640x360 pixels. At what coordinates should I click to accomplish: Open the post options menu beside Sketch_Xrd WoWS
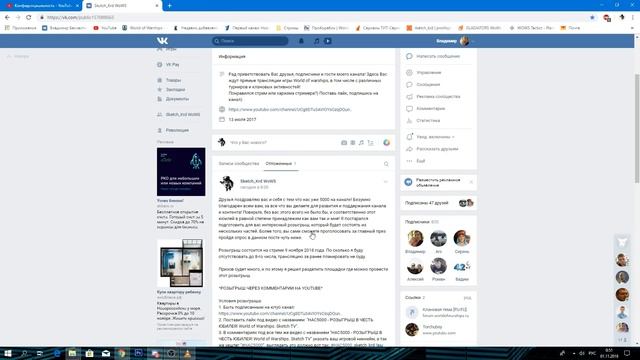(x=385, y=182)
